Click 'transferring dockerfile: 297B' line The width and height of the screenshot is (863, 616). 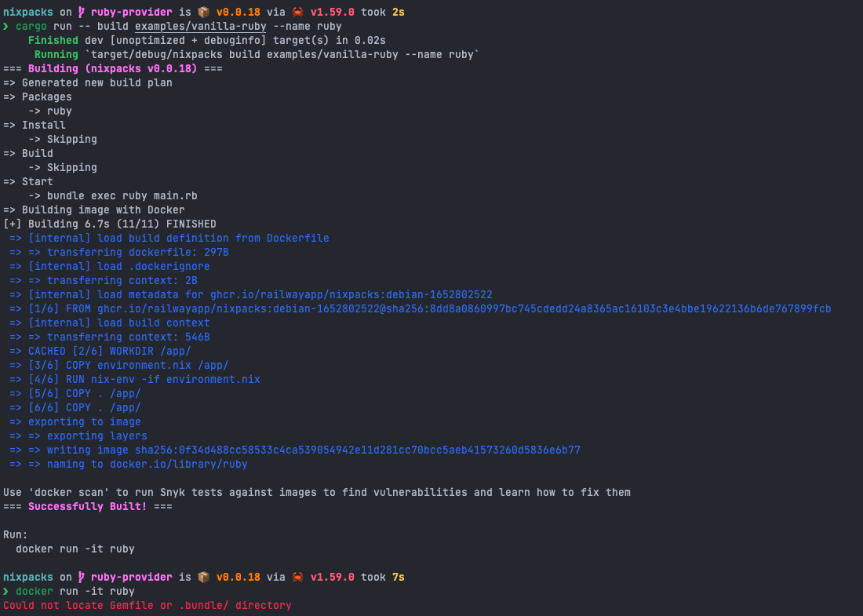(119, 252)
